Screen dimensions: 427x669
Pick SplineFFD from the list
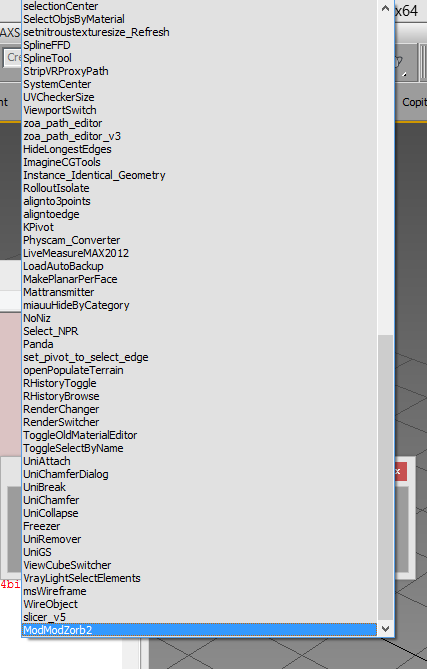point(199,45)
